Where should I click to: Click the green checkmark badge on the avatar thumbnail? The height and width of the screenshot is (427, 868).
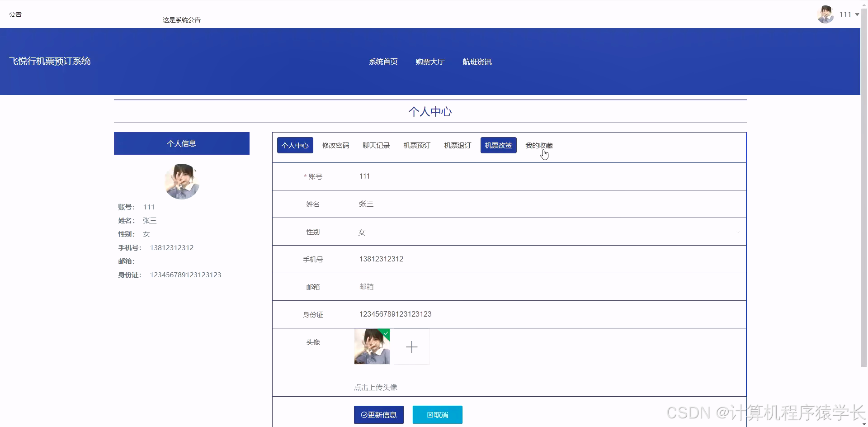point(385,334)
